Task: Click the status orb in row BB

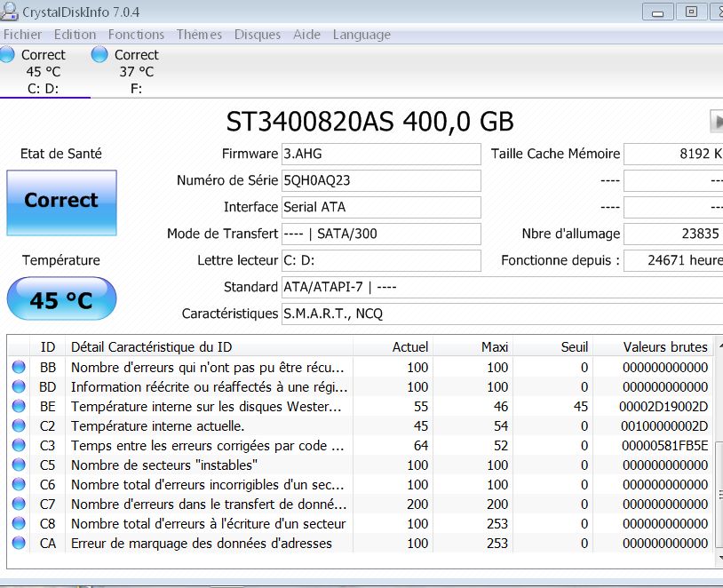Action: [19, 367]
